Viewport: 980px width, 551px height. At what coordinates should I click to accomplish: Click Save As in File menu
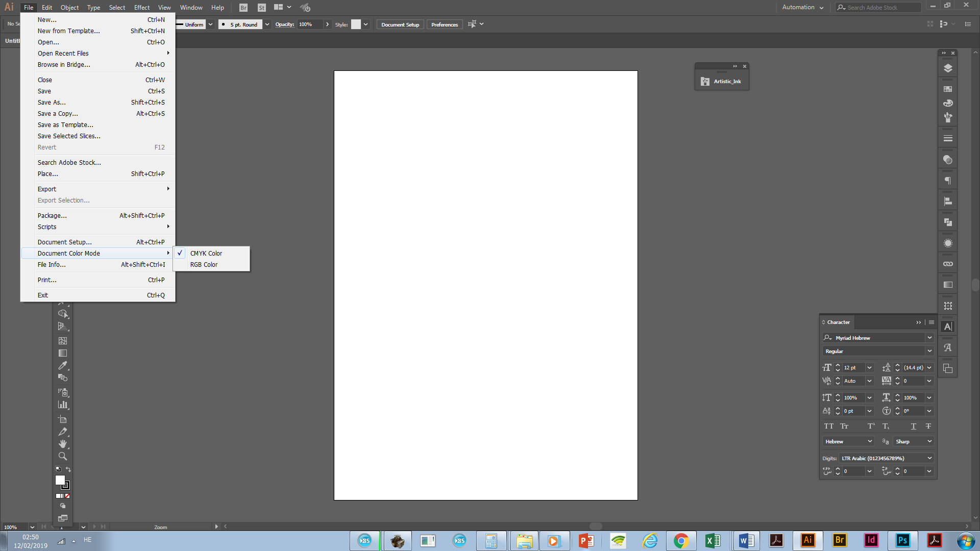point(52,103)
